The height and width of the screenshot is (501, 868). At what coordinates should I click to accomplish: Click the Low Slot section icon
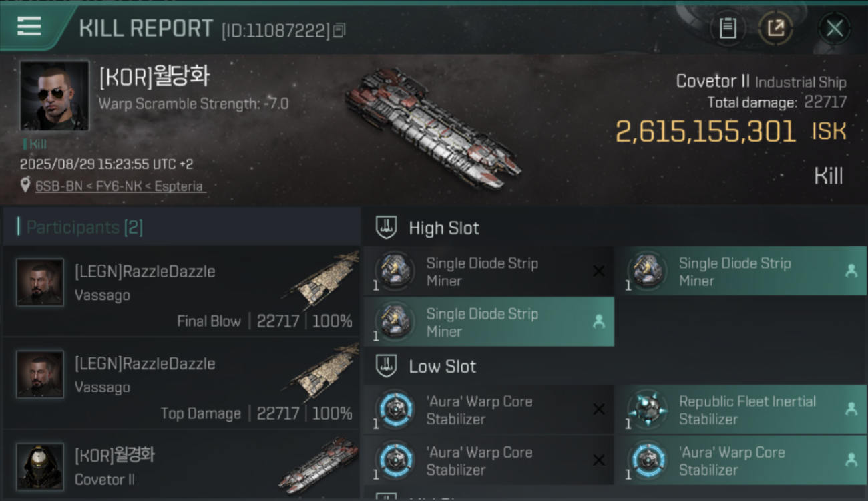387,366
